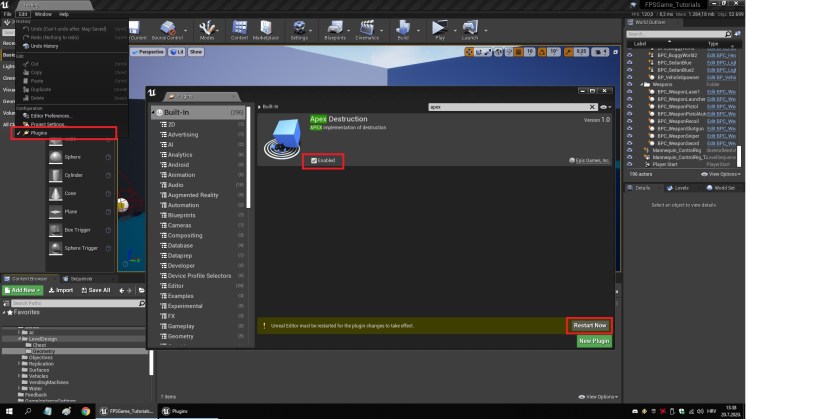Click the Restart Now button

coord(589,325)
